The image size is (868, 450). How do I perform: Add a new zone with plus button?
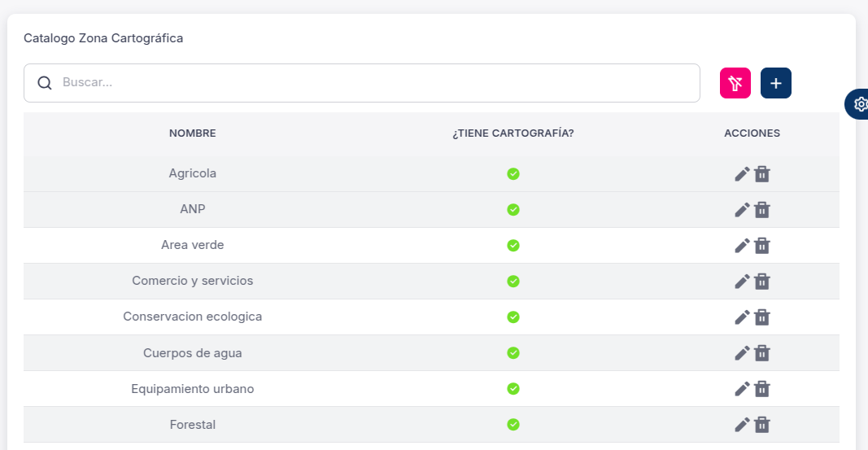pos(775,83)
